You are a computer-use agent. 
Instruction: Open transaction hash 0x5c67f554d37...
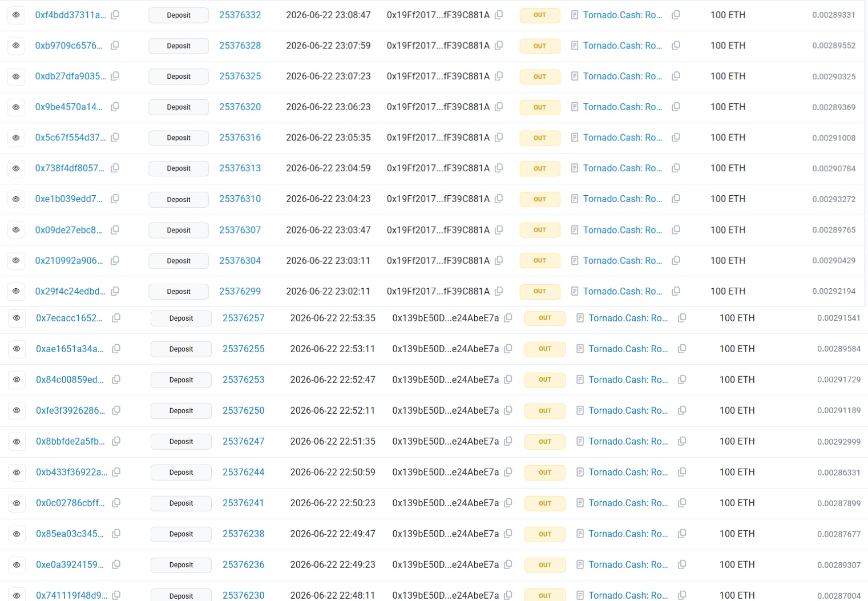[x=70, y=138]
